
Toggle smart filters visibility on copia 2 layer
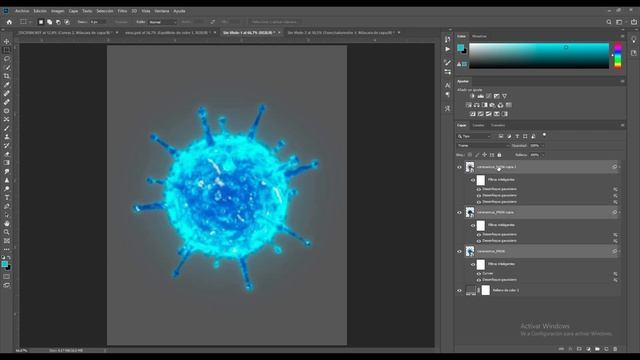tap(473, 180)
